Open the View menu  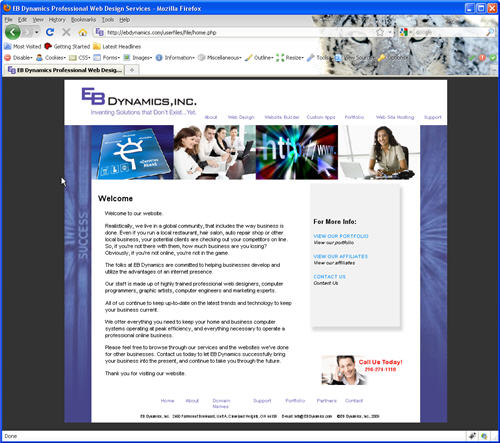pos(38,20)
